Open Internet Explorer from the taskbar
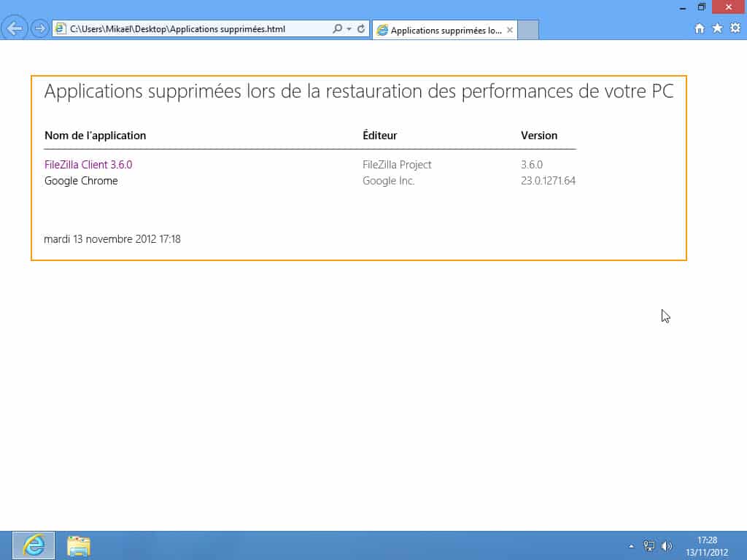 tap(34, 545)
